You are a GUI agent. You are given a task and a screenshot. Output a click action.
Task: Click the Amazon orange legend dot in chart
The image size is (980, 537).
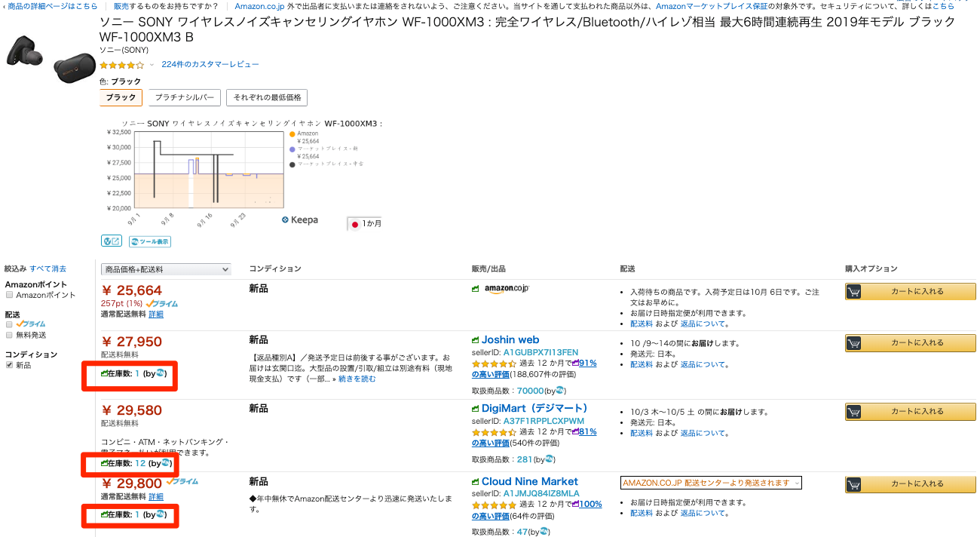(292, 133)
